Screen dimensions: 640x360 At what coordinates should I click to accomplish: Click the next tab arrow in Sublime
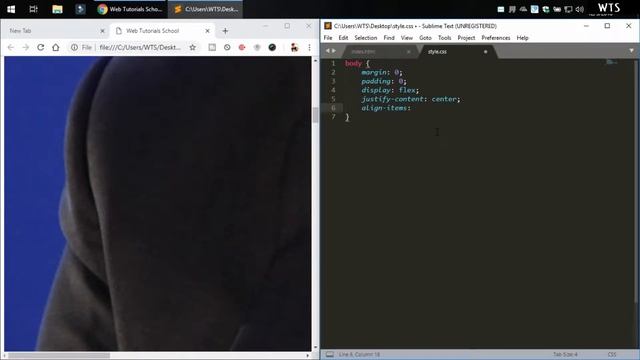334,51
